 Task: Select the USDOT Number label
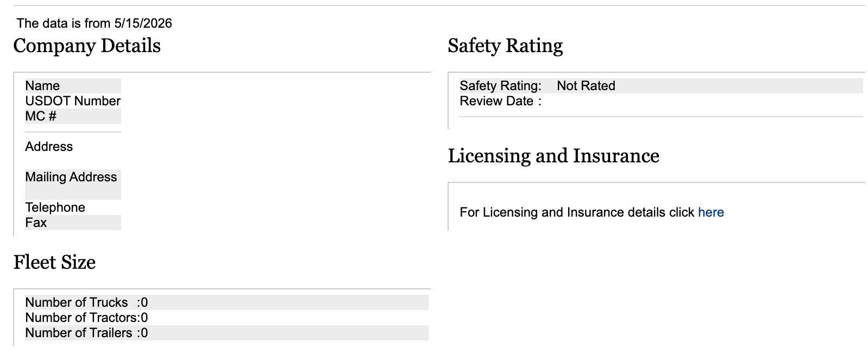pos(73,101)
